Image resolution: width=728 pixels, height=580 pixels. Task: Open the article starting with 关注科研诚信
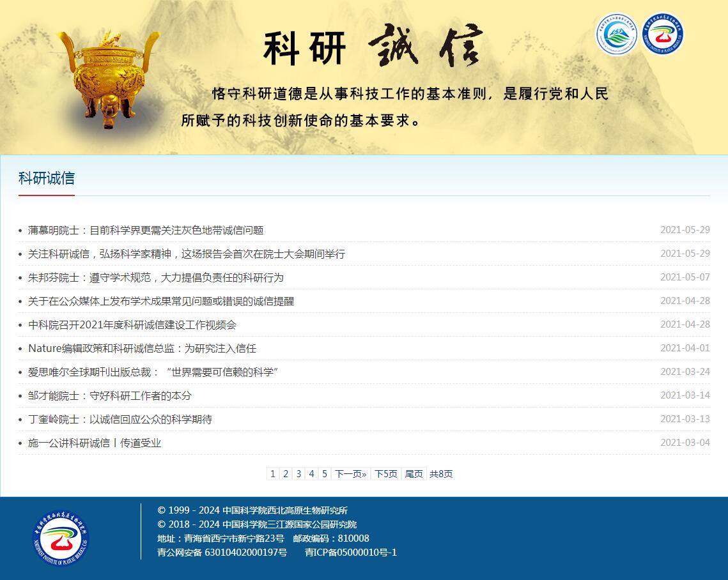[x=186, y=254]
